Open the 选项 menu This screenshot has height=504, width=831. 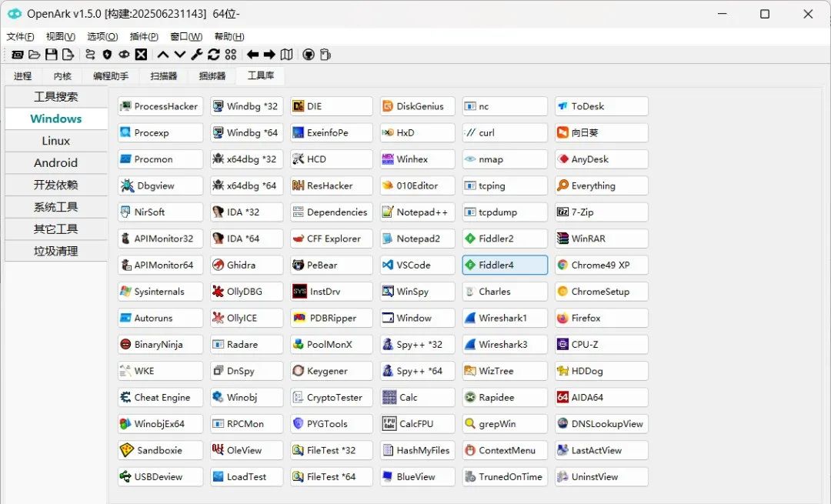tap(100, 36)
